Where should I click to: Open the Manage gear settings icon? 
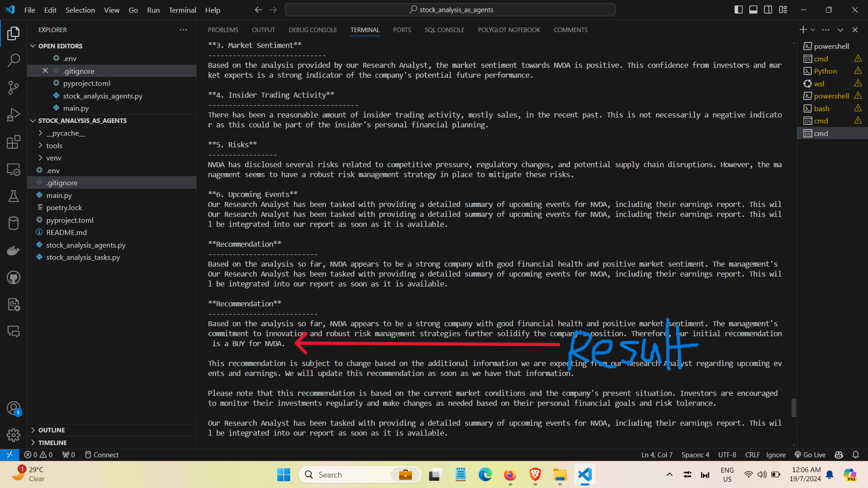14,435
